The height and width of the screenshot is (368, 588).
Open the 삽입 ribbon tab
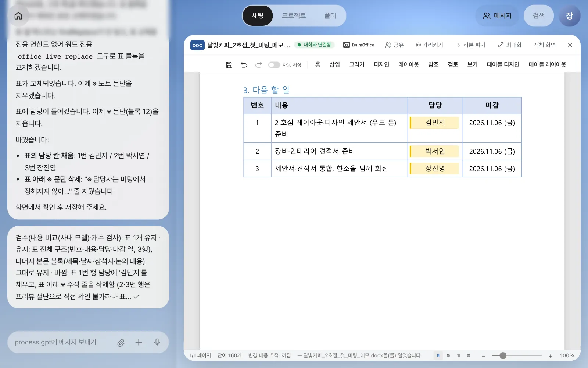coord(334,64)
